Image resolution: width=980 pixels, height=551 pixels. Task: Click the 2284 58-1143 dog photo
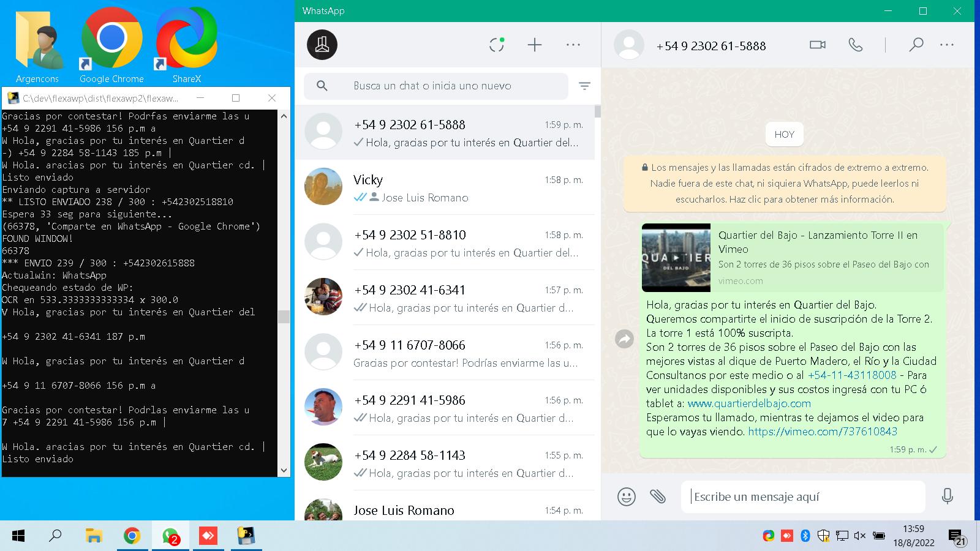[323, 462]
